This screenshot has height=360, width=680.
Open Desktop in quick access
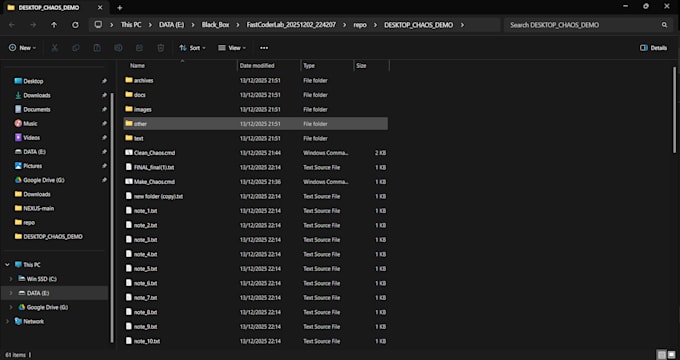(x=29, y=81)
